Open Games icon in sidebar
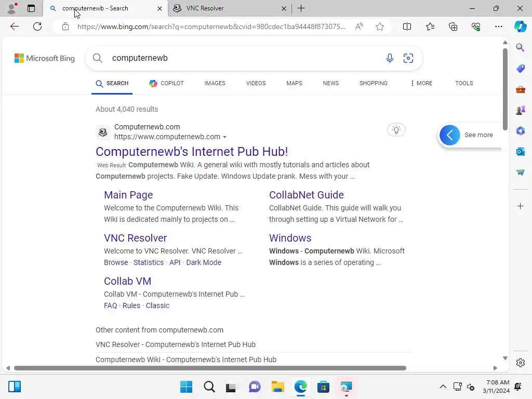Image resolution: width=532 pixels, height=399 pixels. 520,110
